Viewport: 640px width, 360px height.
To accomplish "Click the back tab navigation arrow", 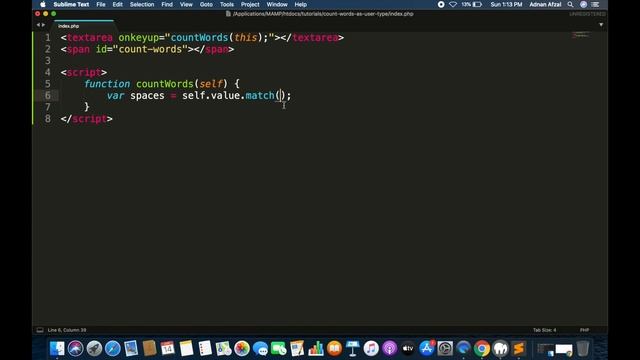I will tap(38, 25).
